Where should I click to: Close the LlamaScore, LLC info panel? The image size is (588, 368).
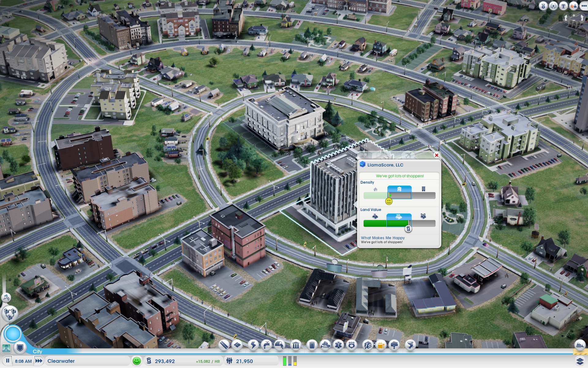point(437,155)
